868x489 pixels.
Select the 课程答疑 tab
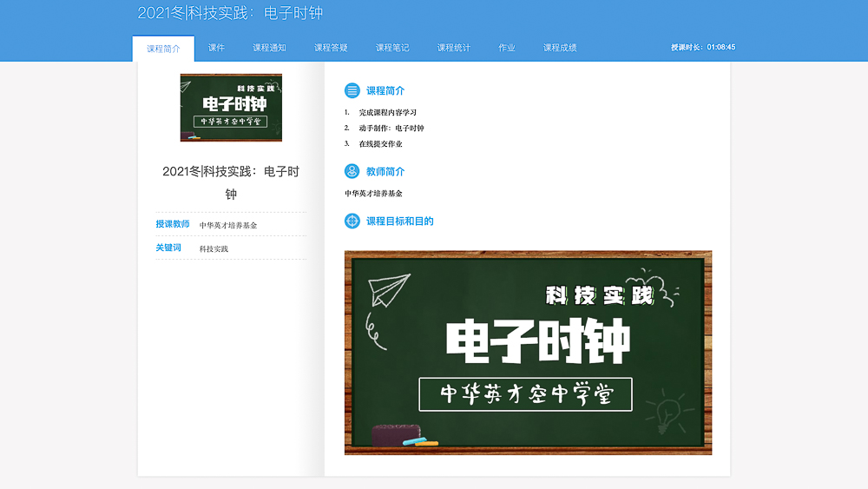click(331, 48)
